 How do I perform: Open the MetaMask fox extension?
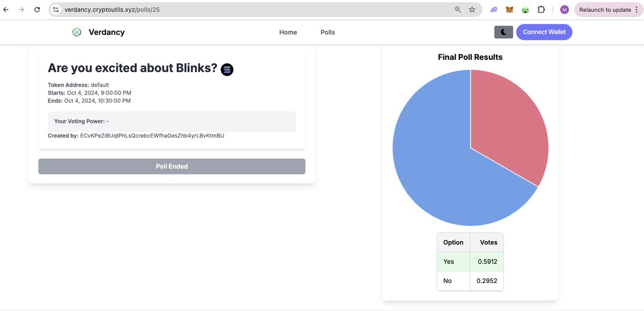510,10
